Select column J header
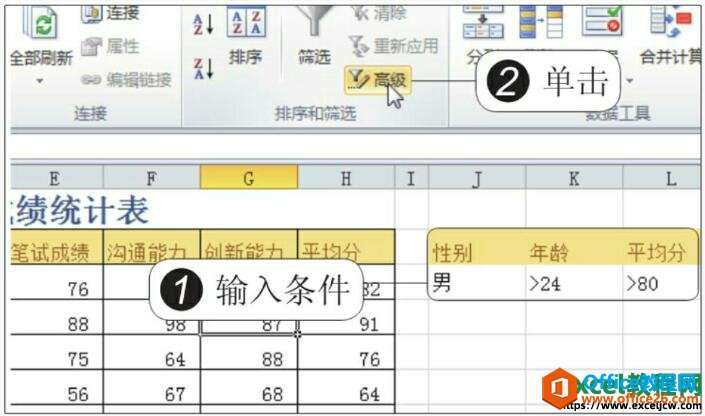This screenshot has width=705, height=416. coord(477,178)
